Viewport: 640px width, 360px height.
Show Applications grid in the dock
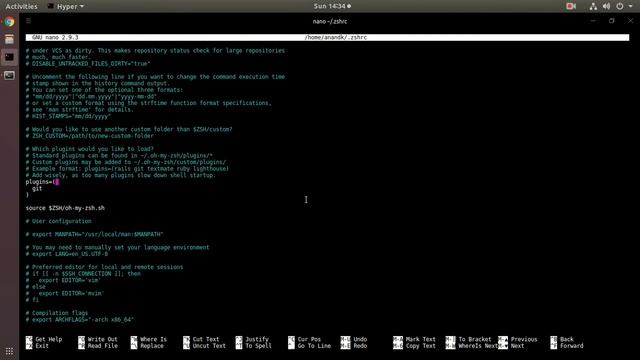(x=9, y=351)
